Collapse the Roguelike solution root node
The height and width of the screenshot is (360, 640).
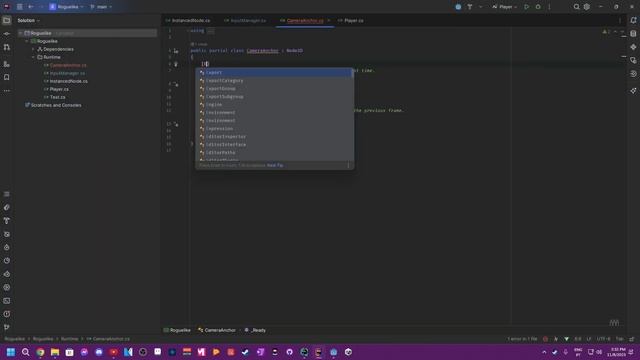click(x=20, y=33)
